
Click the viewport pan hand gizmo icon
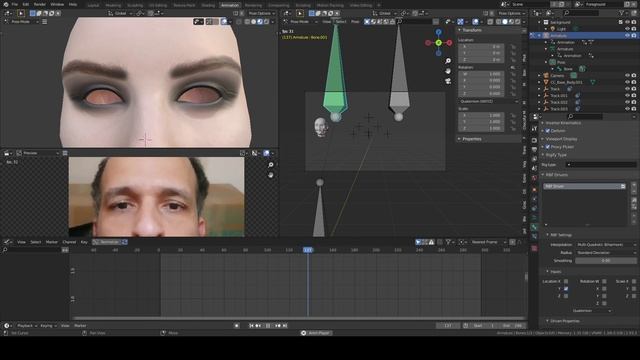click(x=448, y=71)
